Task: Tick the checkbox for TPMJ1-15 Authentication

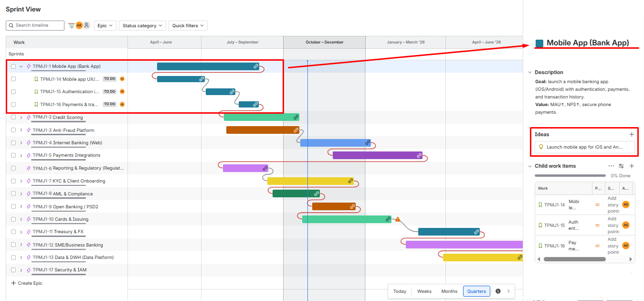Action: coord(13,92)
